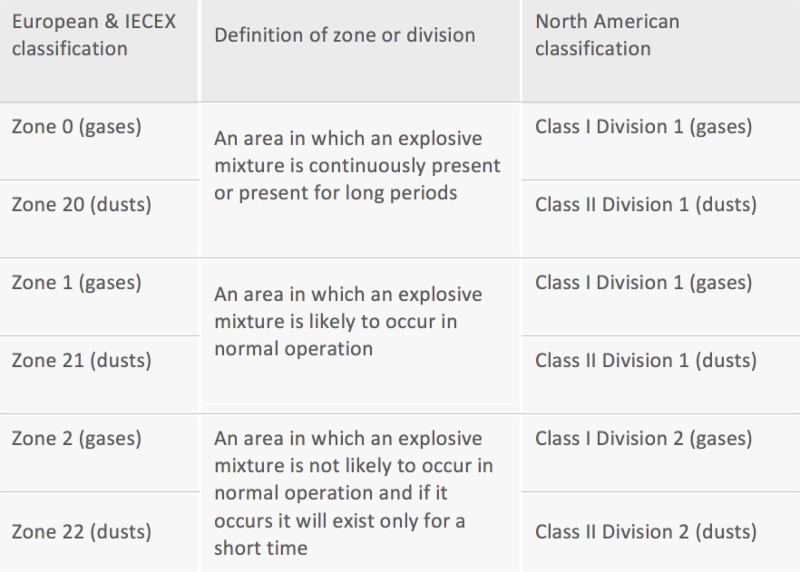Click the 'Class I Division 2 (gases)' cell
Screen dimensions: 800x572
pyautogui.click(x=643, y=439)
